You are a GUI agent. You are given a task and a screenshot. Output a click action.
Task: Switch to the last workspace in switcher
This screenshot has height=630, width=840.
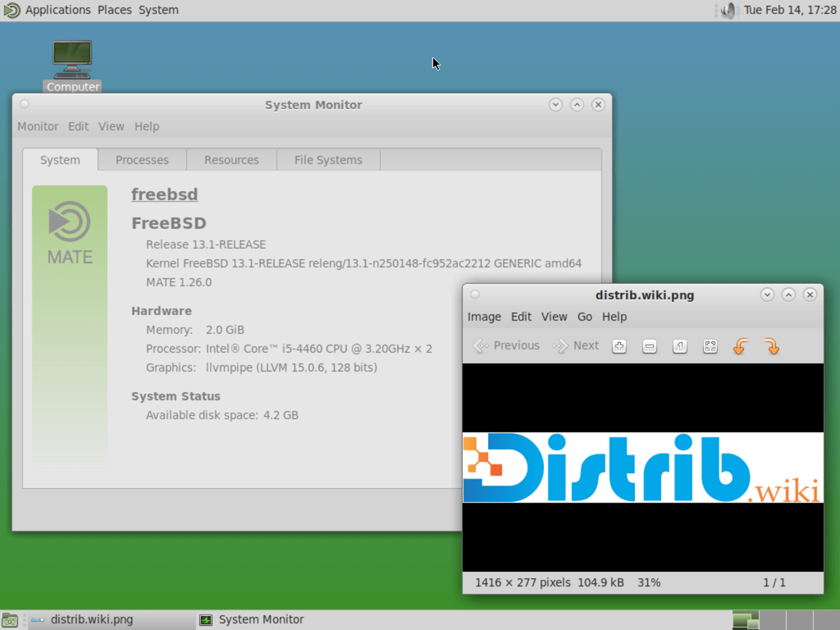point(825,620)
